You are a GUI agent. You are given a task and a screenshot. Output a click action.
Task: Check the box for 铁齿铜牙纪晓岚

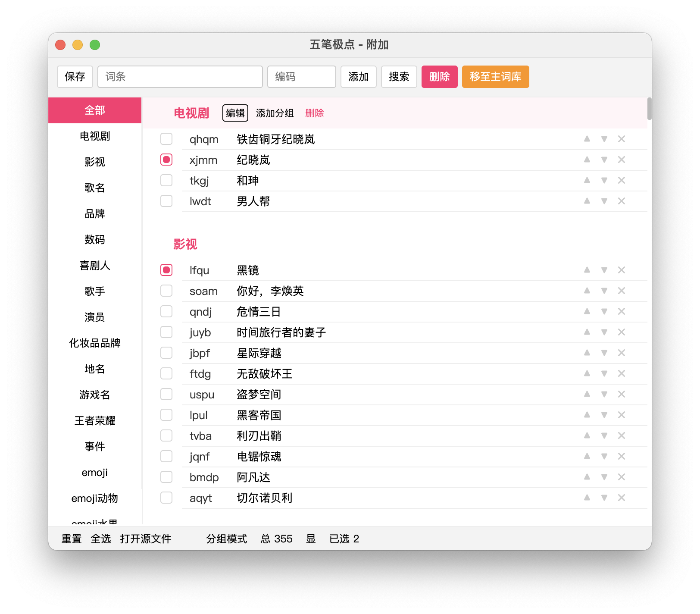coord(166,139)
